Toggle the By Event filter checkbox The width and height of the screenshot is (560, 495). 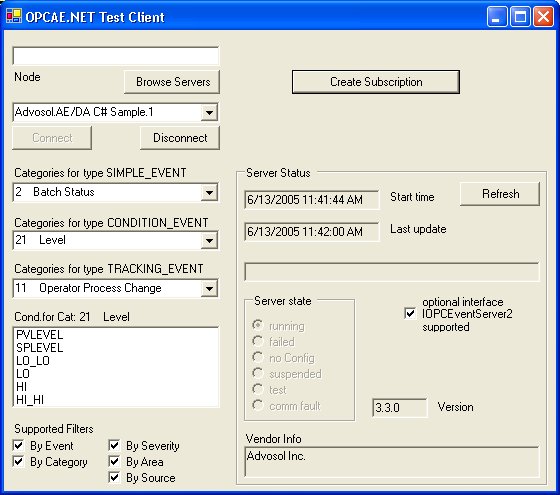[x=18, y=445]
